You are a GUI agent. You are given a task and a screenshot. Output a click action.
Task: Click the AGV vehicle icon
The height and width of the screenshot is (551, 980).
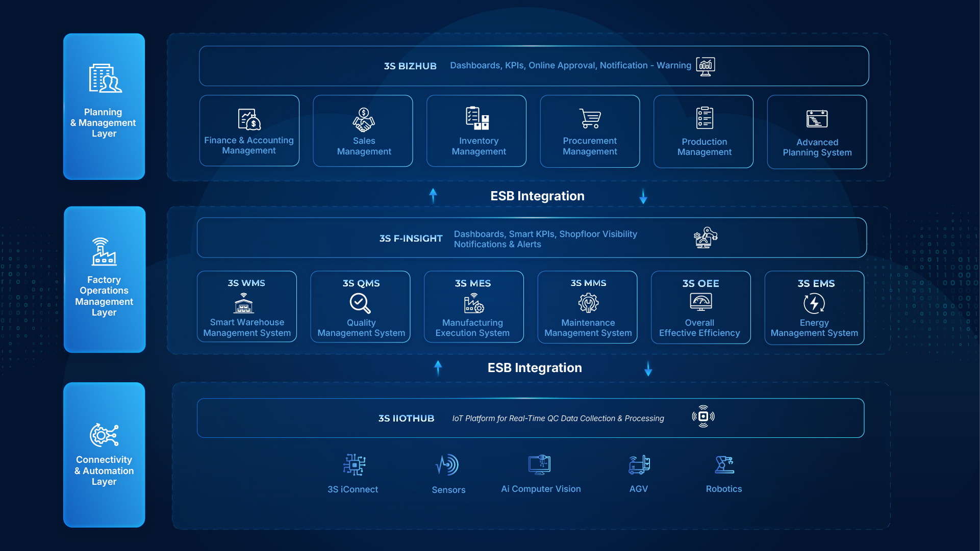pyautogui.click(x=639, y=465)
